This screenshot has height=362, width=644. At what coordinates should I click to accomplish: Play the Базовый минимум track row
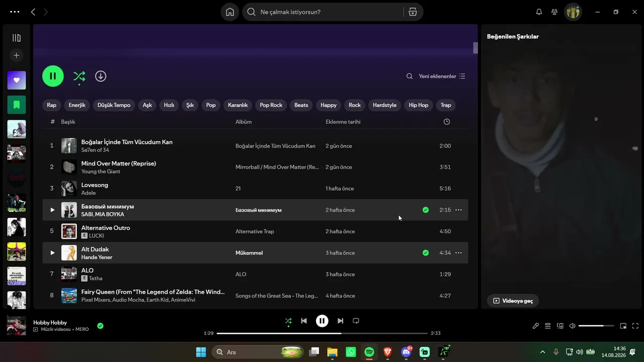[52, 210]
